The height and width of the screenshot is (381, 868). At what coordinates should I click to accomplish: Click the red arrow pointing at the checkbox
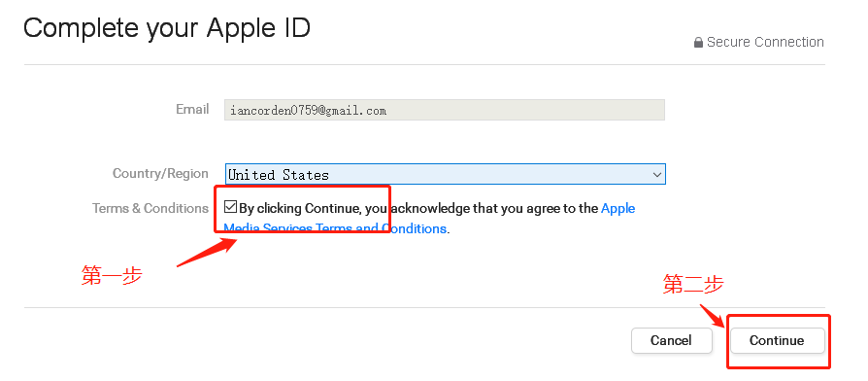[208, 253]
